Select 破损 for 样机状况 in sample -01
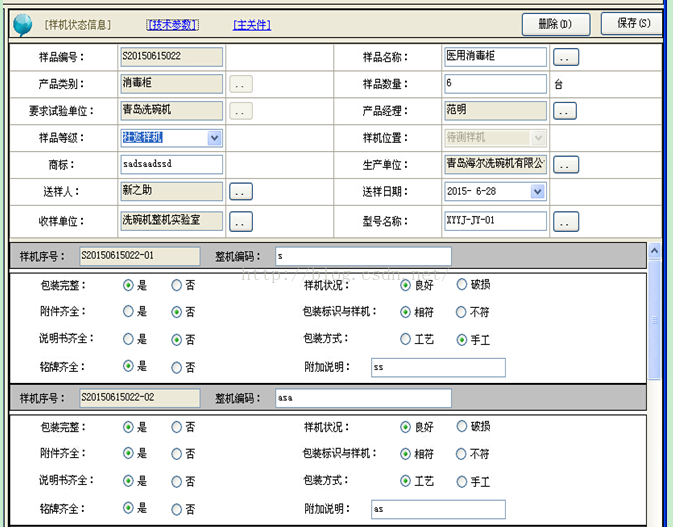673x527 pixels. pyautogui.click(x=461, y=284)
